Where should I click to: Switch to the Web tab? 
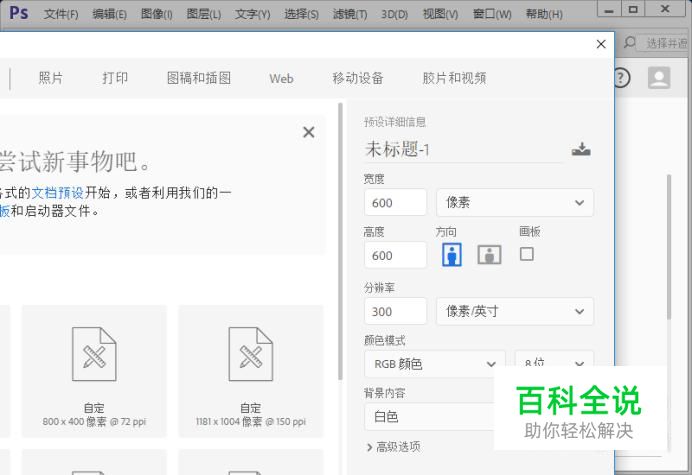281,79
